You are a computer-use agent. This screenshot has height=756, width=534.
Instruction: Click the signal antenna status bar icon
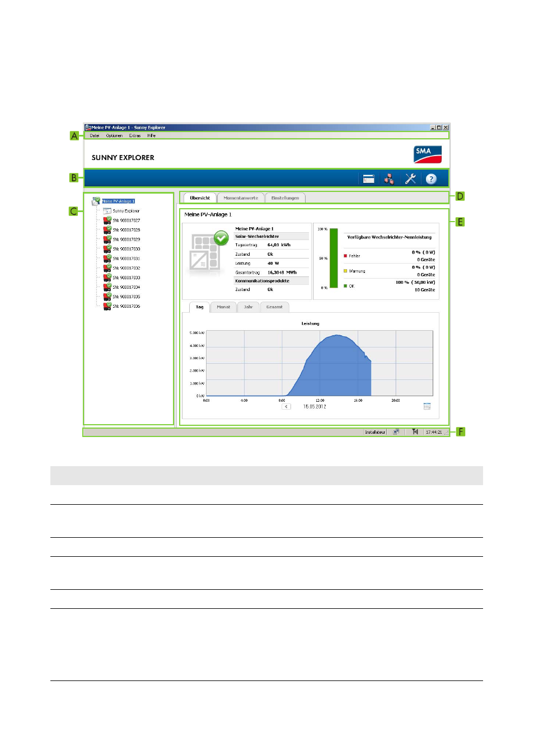point(415,432)
